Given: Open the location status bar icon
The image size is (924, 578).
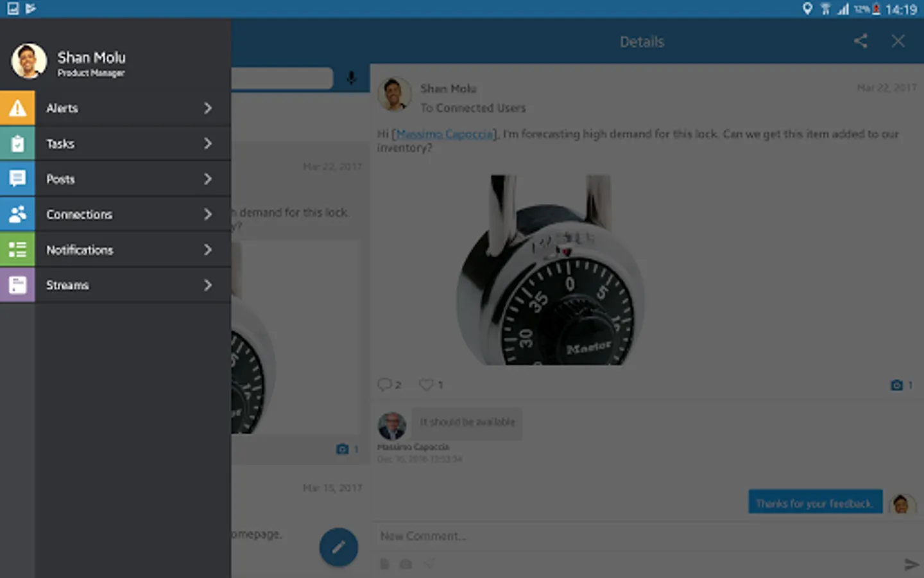Looking at the screenshot, I should pyautogui.click(x=807, y=8).
